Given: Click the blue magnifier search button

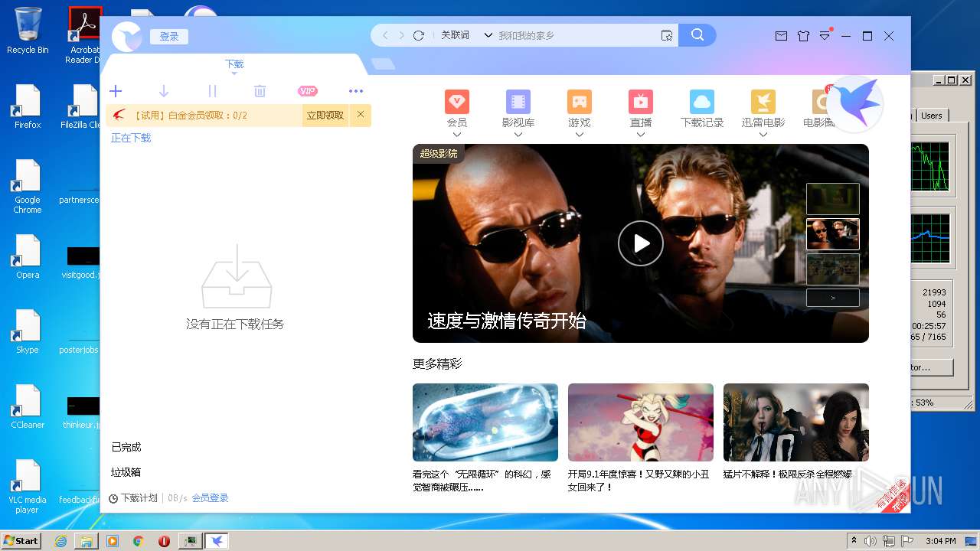Looking at the screenshot, I should click(697, 34).
